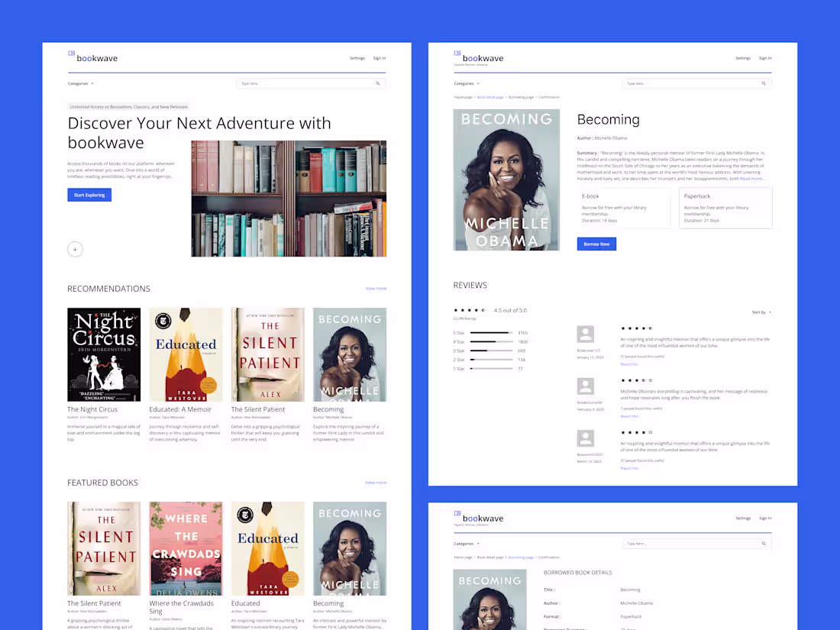This screenshot has width=840, height=630.
Task: Click Sign In in the header
Action: pyautogui.click(x=380, y=58)
